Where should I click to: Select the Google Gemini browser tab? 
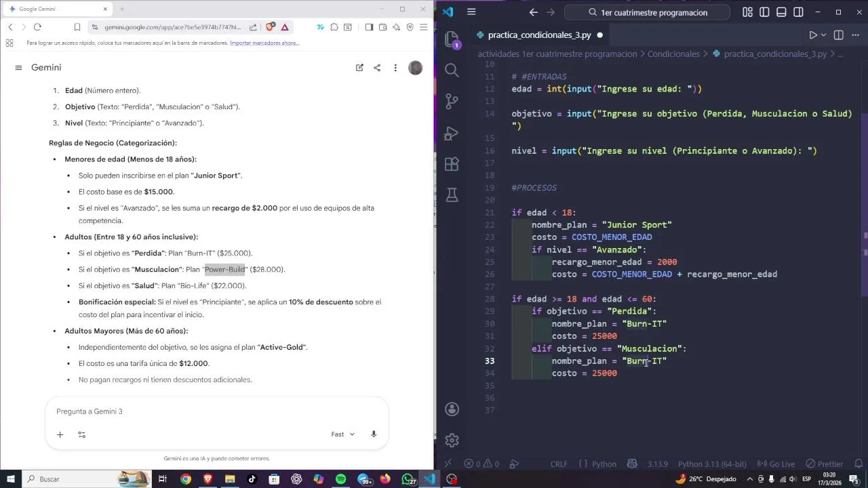click(x=56, y=9)
